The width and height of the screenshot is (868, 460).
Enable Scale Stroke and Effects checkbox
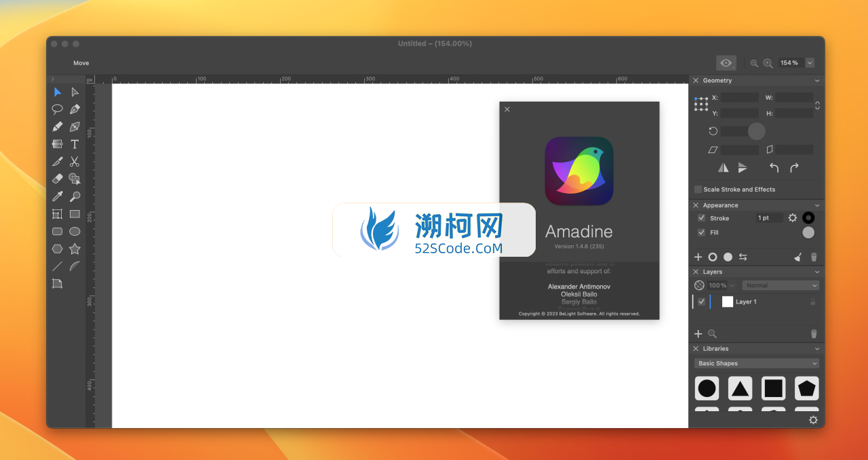tap(698, 190)
